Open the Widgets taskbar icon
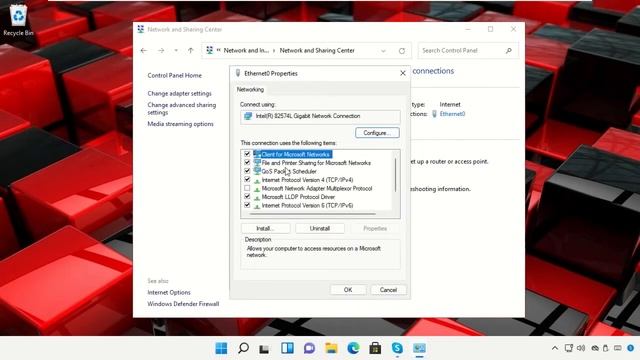This screenshot has width=640, height=360. (287, 348)
